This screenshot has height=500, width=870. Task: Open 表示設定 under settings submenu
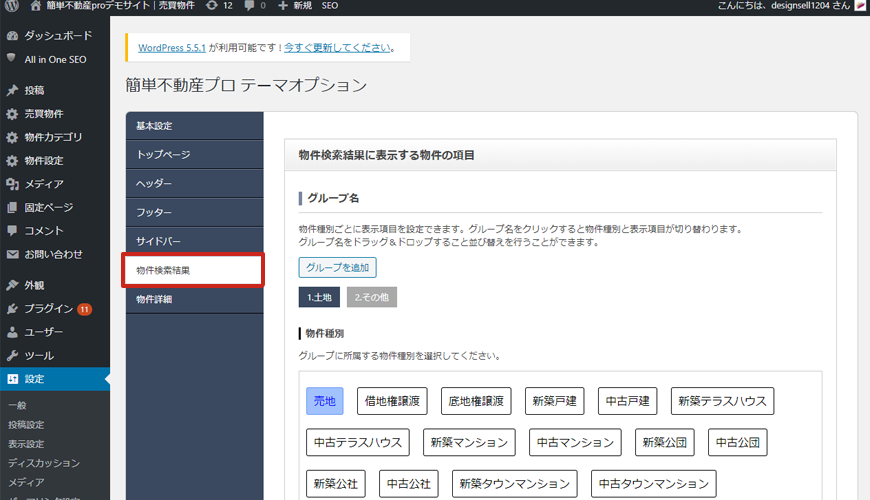coord(26,444)
